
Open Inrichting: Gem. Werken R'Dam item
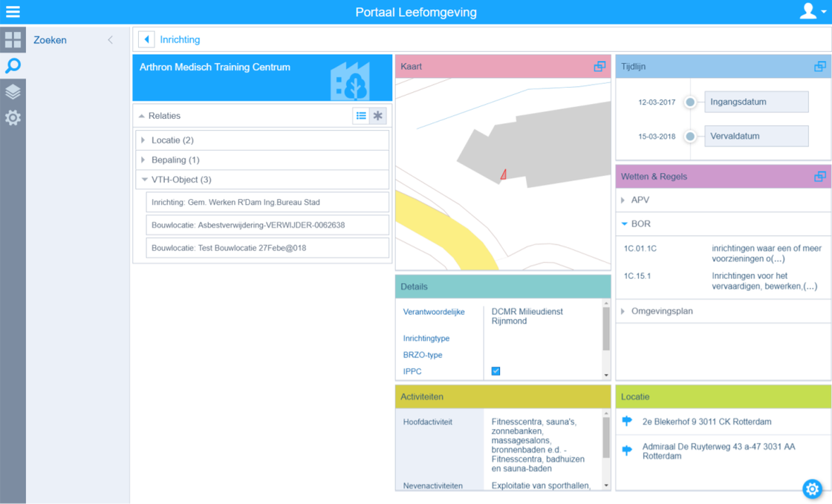coord(267,202)
